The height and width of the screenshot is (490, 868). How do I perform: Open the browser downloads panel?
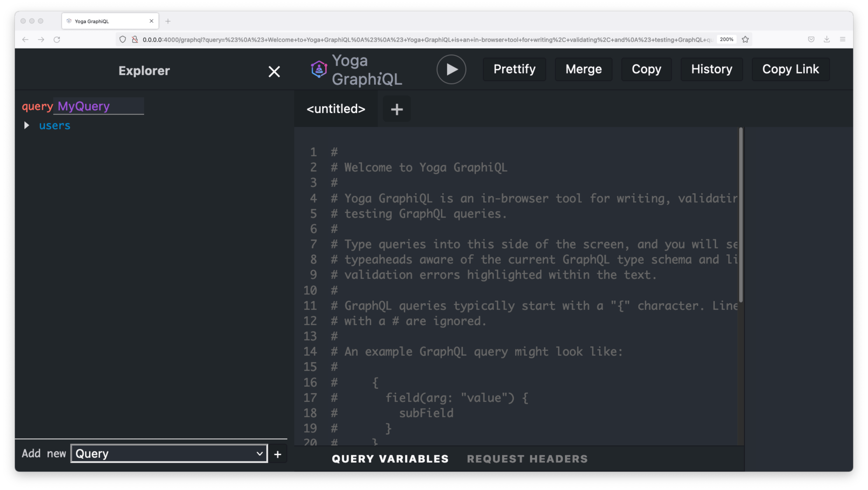[827, 39]
